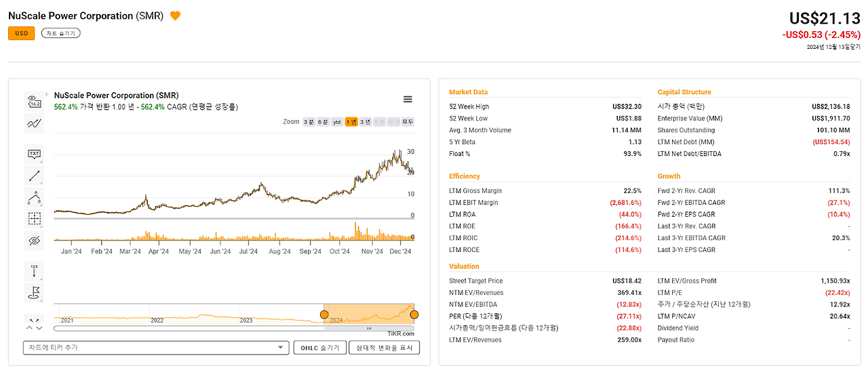Click the LTM Net Debt value (US$154.54)

[x=831, y=142]
